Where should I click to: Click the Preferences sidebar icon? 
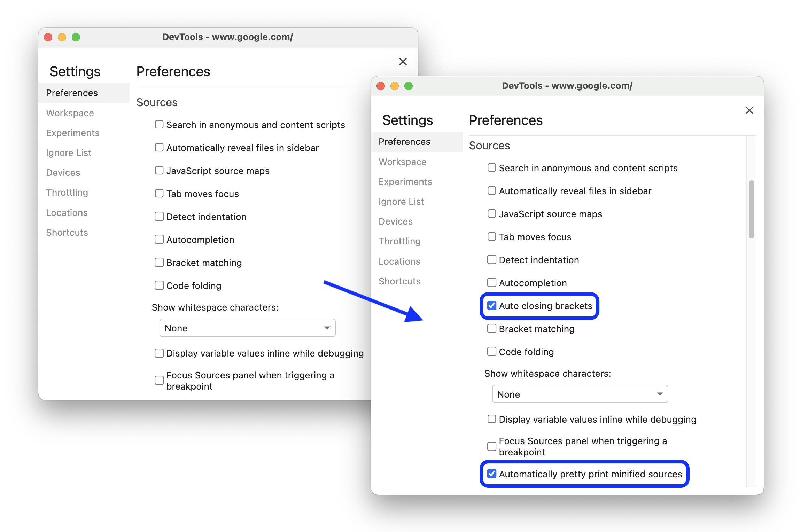[x=405, y=141]
